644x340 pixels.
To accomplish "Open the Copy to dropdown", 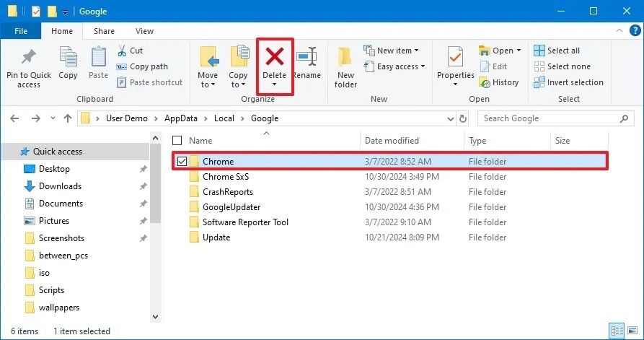I will point(238,68).
